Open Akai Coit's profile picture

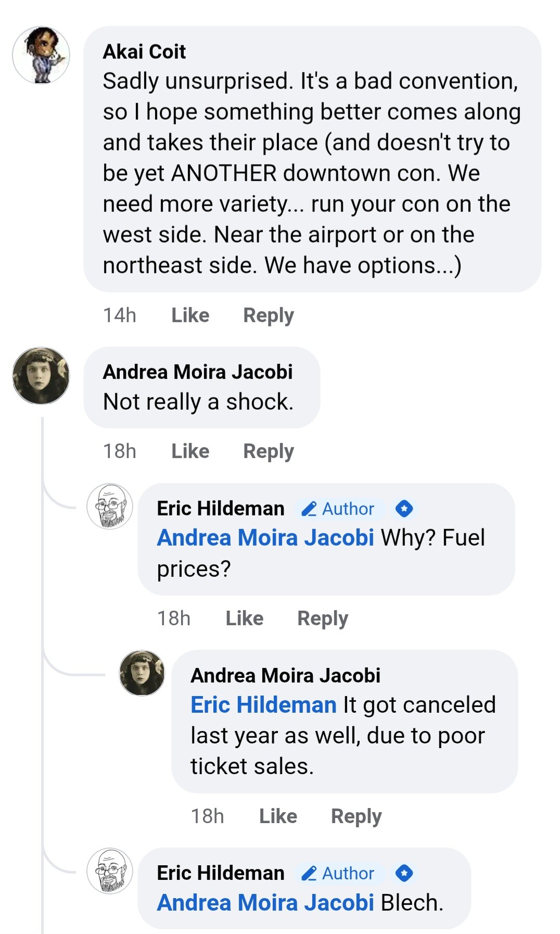(x=41, y=55)
